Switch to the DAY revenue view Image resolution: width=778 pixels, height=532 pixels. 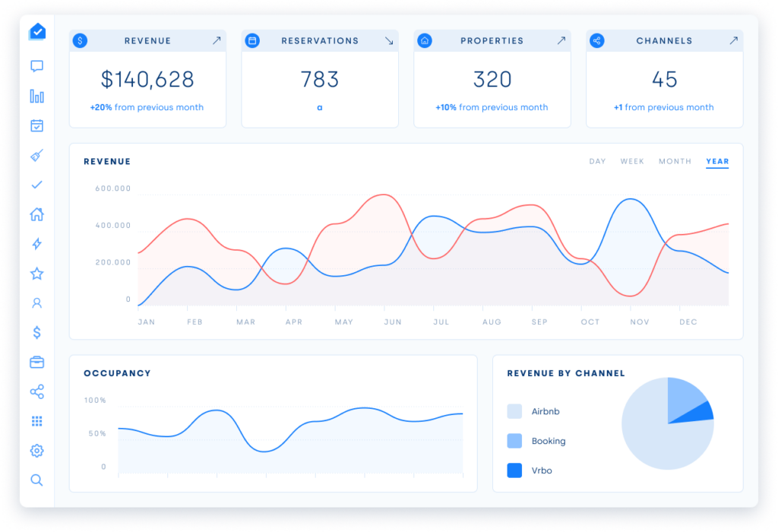click(597, 161)
